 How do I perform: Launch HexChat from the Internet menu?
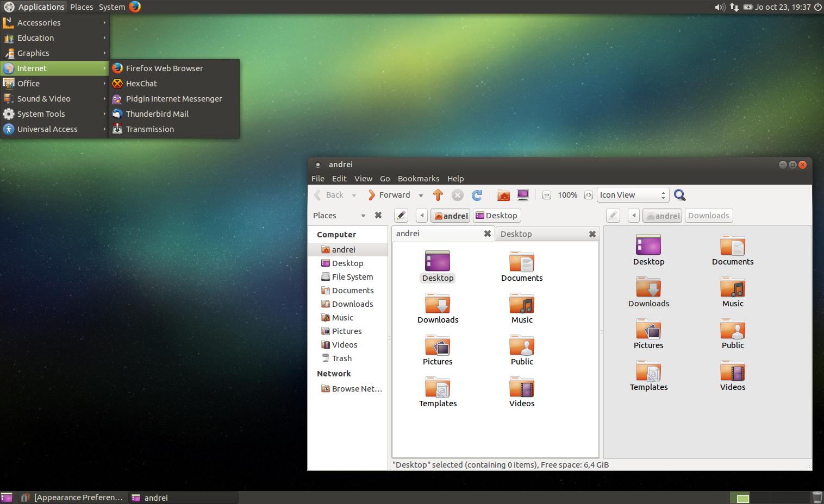(x=174, y=84)
